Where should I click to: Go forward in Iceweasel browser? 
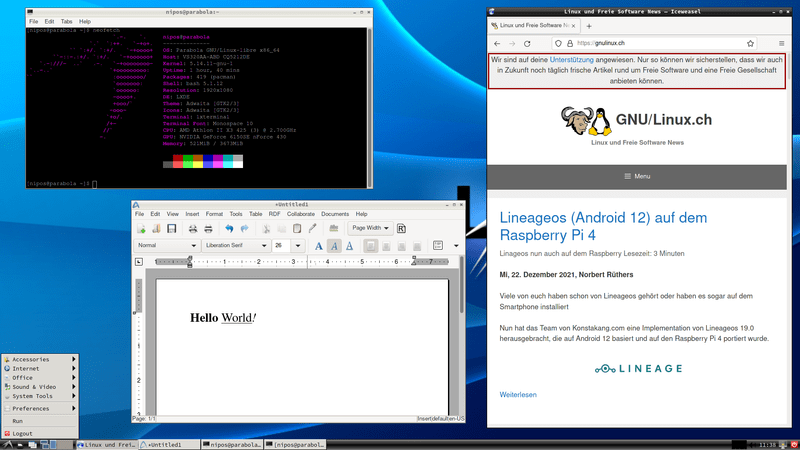tap(512, 43)
